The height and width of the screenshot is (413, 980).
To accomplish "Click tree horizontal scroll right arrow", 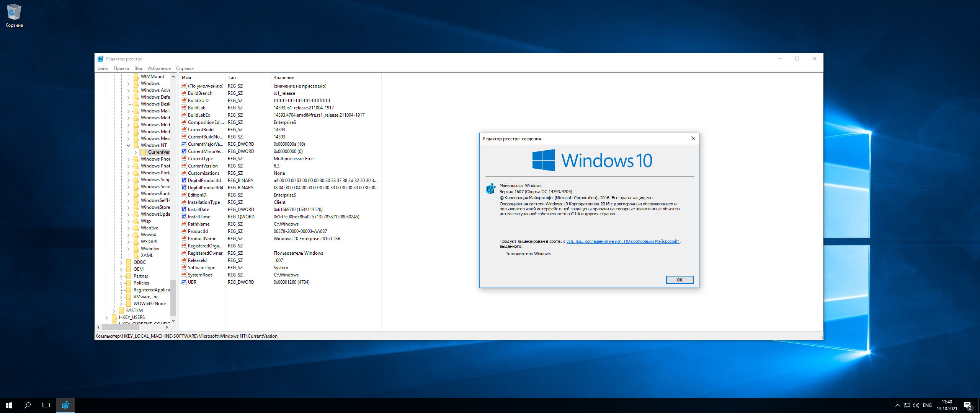I will click(x=167, y=327).
